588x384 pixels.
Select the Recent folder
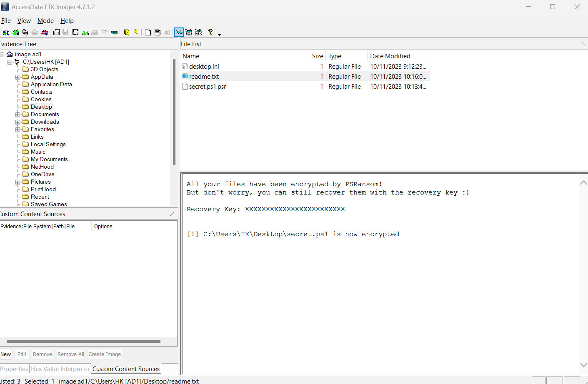(x=40, y=197)
